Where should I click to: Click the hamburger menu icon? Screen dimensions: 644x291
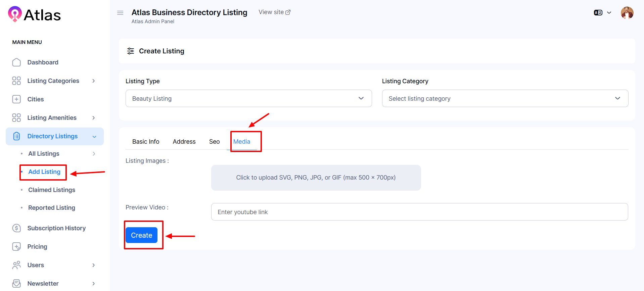pos(120,13)
